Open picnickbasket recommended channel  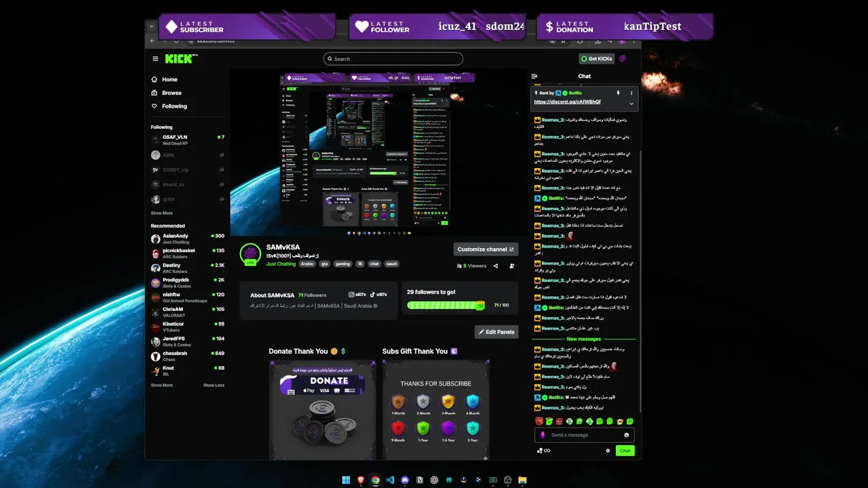point(188,253)
